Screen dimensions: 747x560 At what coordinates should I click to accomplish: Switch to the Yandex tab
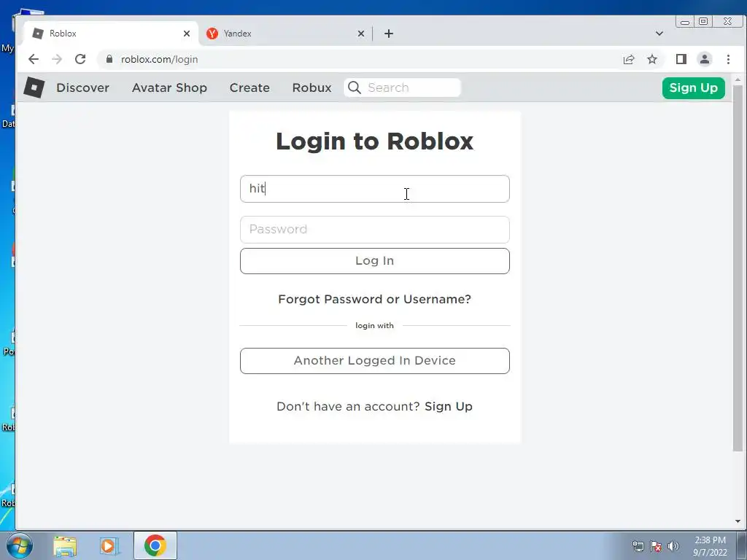[x=285, y=34]
